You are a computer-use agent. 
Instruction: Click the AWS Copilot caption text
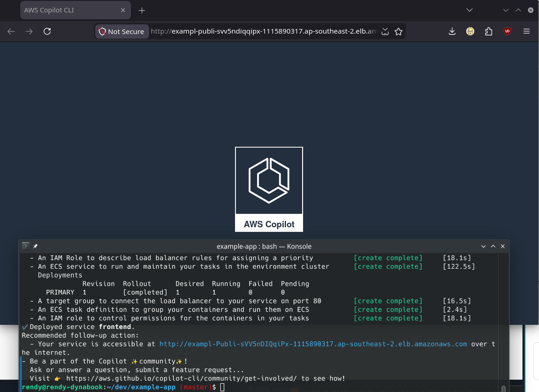pos(269,224)
